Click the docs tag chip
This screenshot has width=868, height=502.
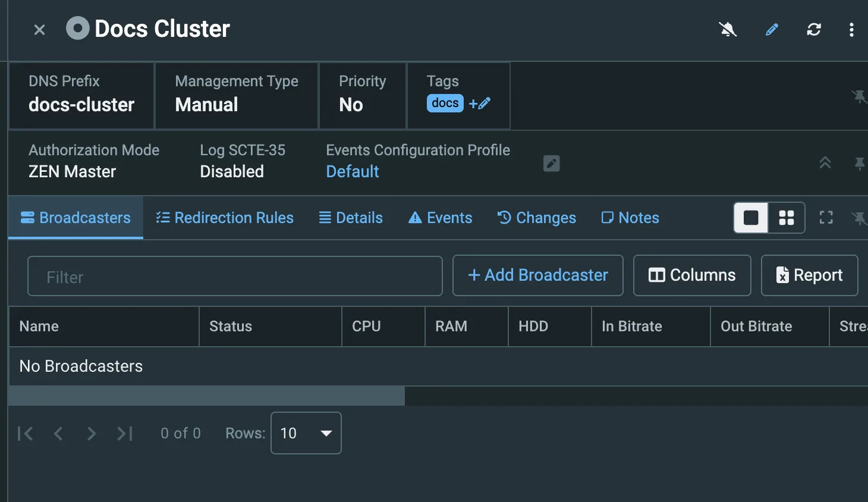click(x=445, y=103)
